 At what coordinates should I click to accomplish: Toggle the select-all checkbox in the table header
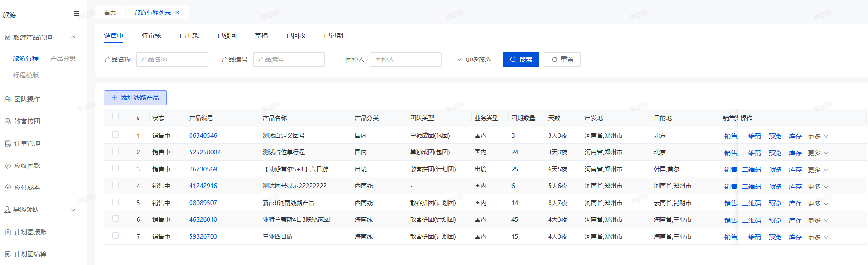(x=116, y=117)
